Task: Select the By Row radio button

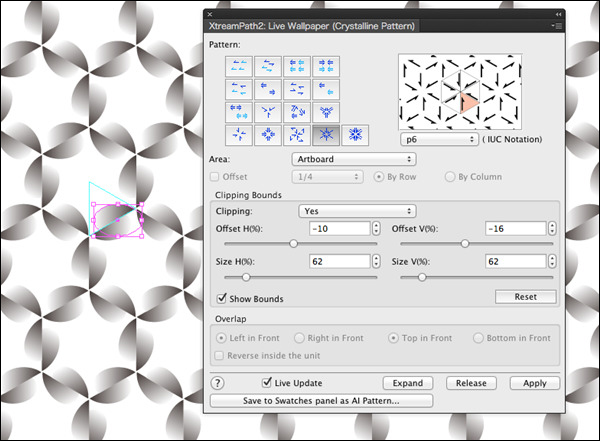Action: (379, 177)
